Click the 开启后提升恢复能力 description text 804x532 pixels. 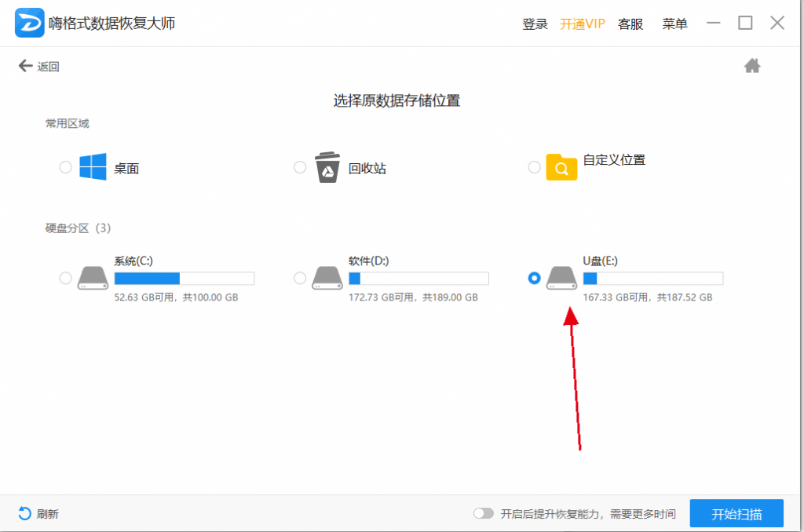588,513
